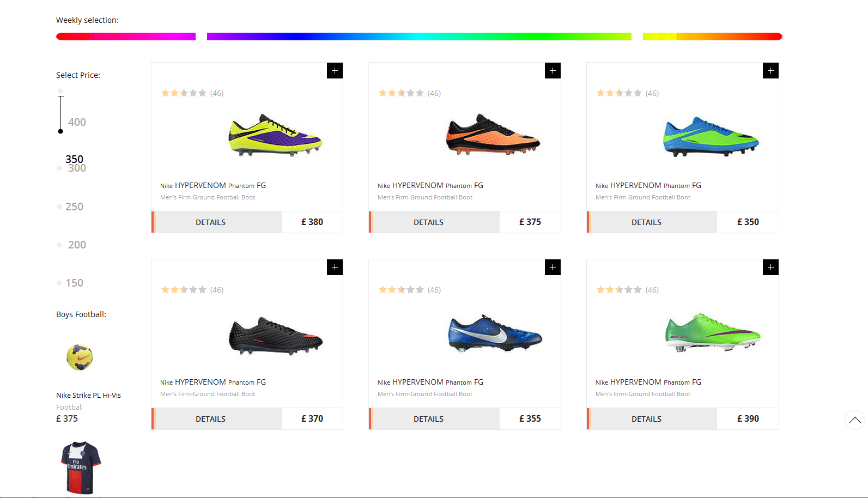Click the plus icon on the £370 black boot card

[x=335, y=267]
